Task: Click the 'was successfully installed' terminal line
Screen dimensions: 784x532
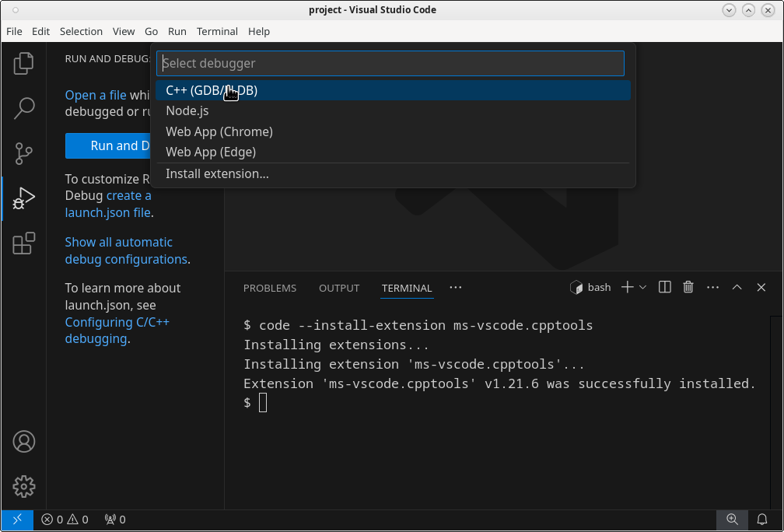Action: [499, 383]
